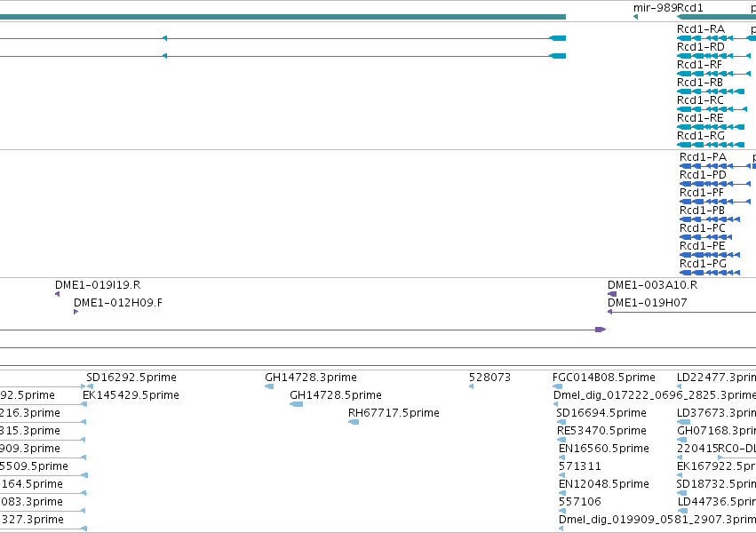Select the EK145429.5prime EST marker
Screen dimensions: 756x533
click(85, 404)
